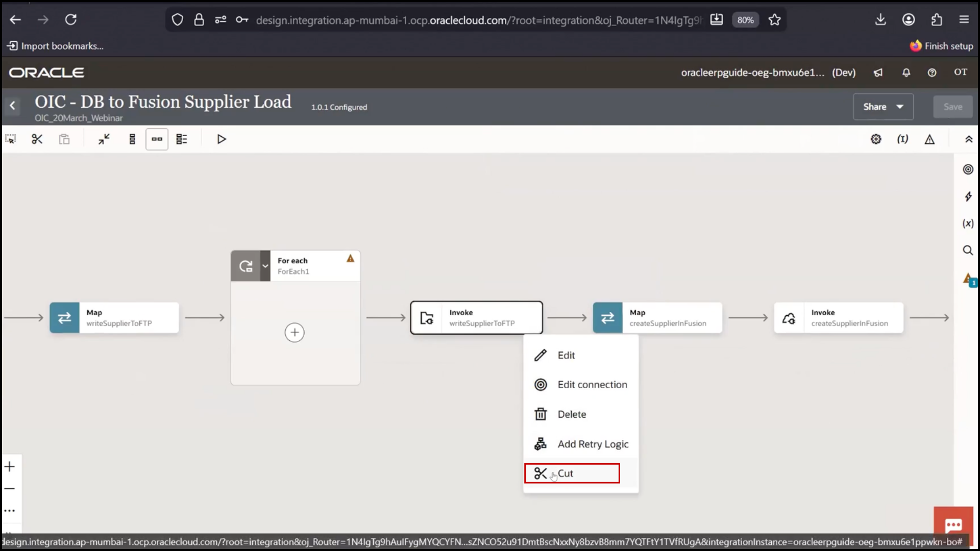Screen dimensions: 980x551
Task: Select the Map writeSupplierToFTP node
Action: coord(114,318)
